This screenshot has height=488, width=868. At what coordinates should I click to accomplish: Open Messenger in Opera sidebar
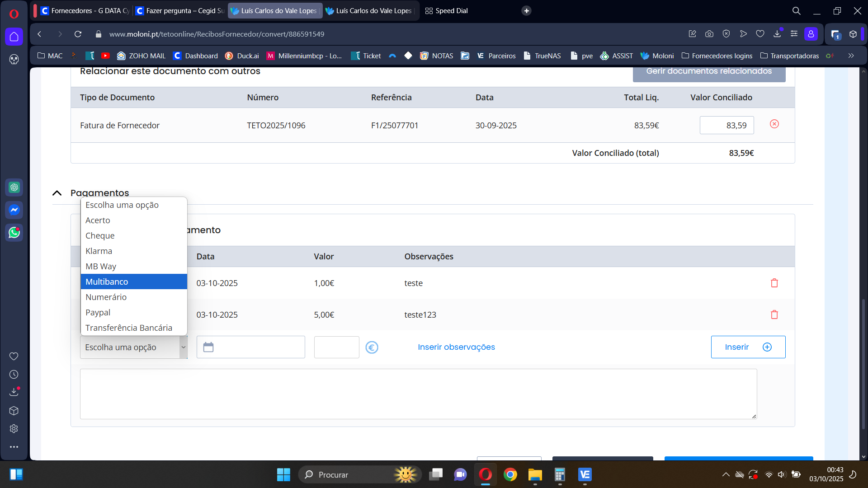[x=14, y=210]
